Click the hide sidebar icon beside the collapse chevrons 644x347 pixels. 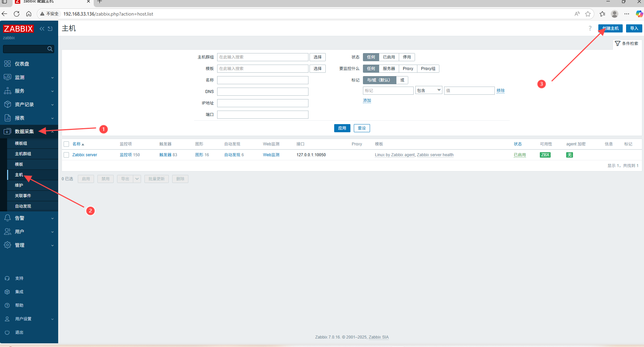[50, 29]
